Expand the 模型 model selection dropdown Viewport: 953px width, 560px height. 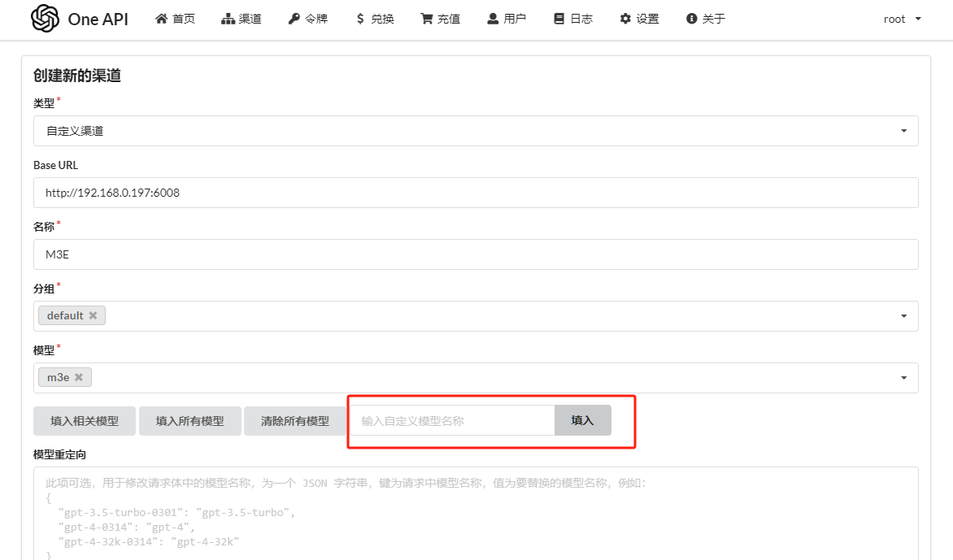pos(903,377)
